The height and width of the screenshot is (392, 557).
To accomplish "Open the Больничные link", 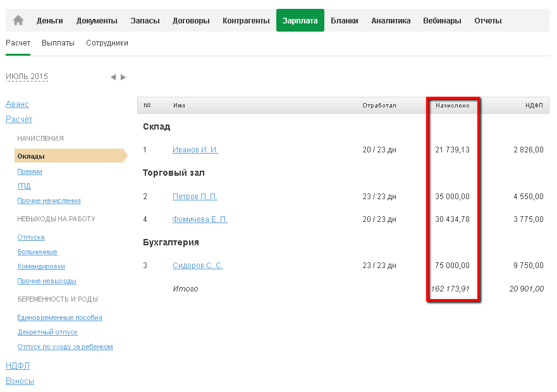I will pos(37,252).
